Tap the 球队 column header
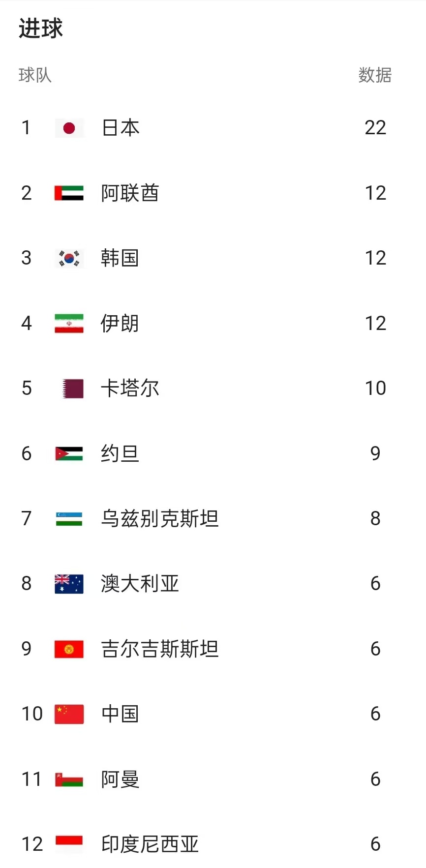The image size is (426, 868). pos(35,75)
